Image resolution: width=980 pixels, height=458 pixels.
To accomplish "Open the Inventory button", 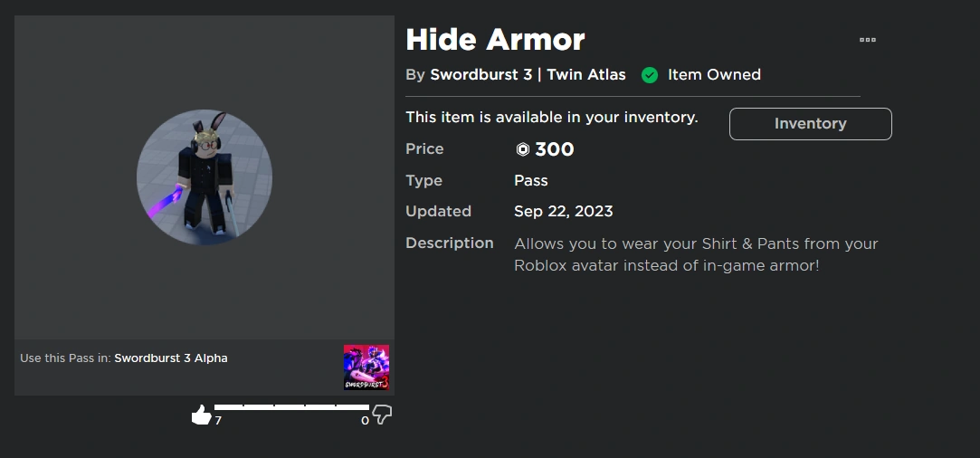I will tap(810, 124).
